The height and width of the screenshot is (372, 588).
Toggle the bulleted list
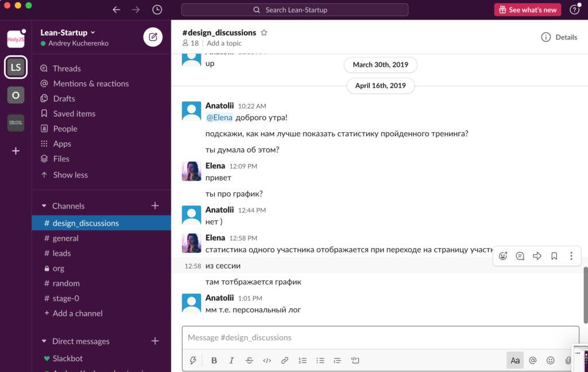coord(320,361)
